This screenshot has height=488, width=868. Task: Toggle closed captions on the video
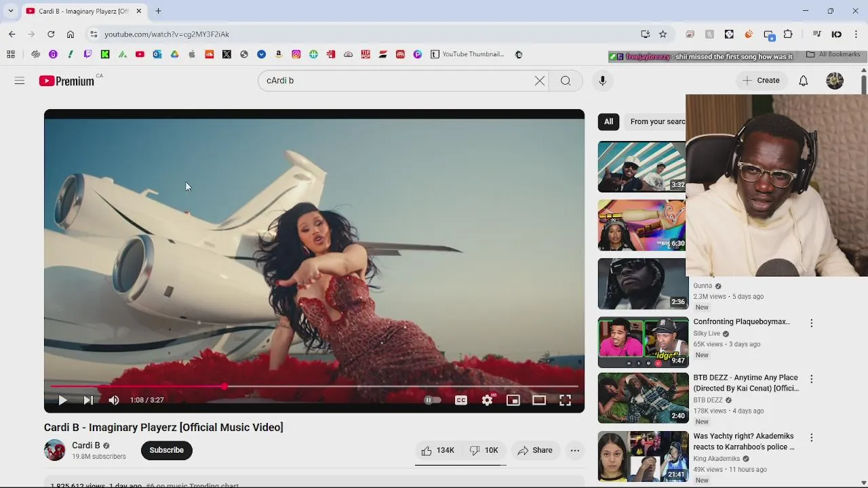tap(461, 401)
